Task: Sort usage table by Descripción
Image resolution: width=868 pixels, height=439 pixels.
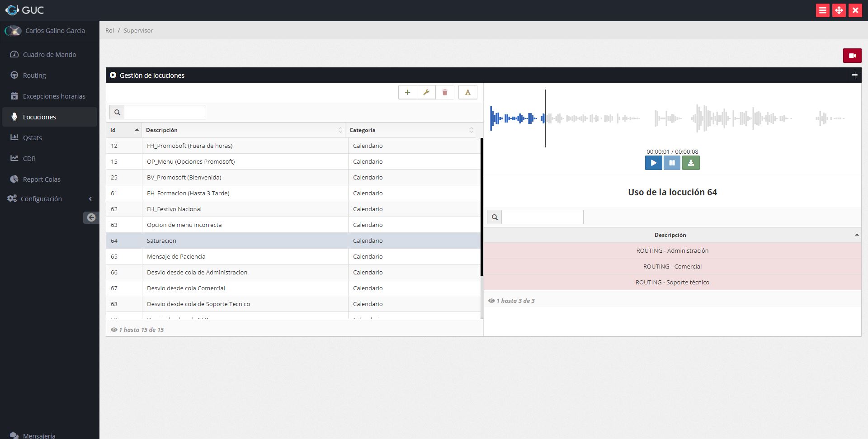Action: (672, 235)
